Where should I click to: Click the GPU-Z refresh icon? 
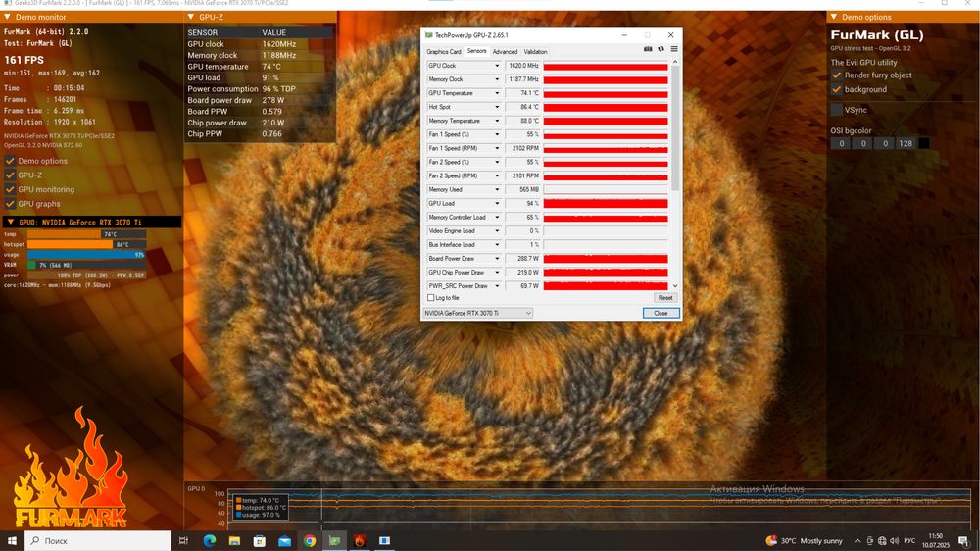pyautogui.click(x=661, y=49)
